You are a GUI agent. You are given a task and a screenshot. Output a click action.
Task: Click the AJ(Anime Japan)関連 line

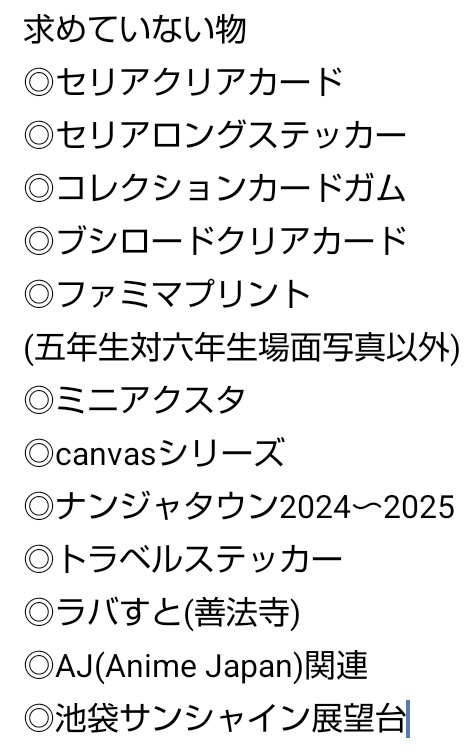coord(196,666)
